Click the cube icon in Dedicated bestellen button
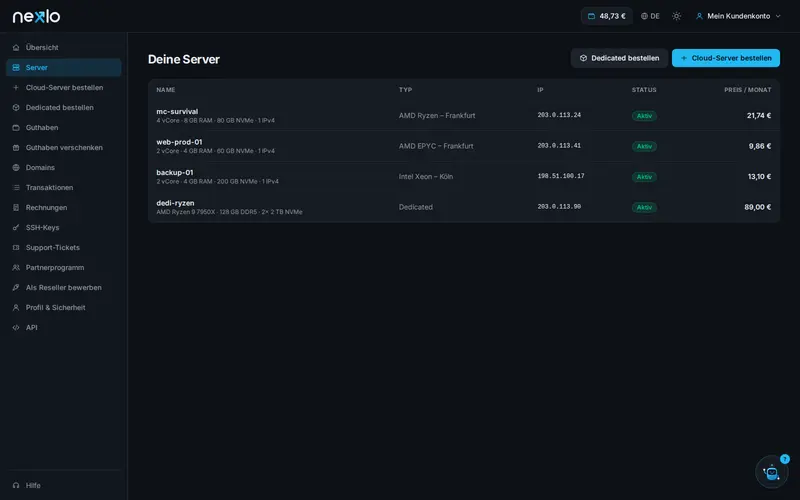 tap(583, 58)
